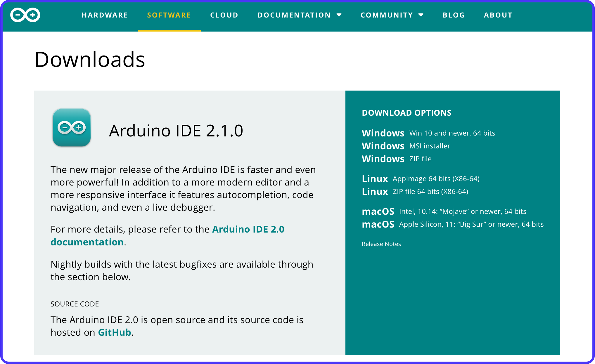Download Linux ZIP file 64 bits

(x=415, y=192)
